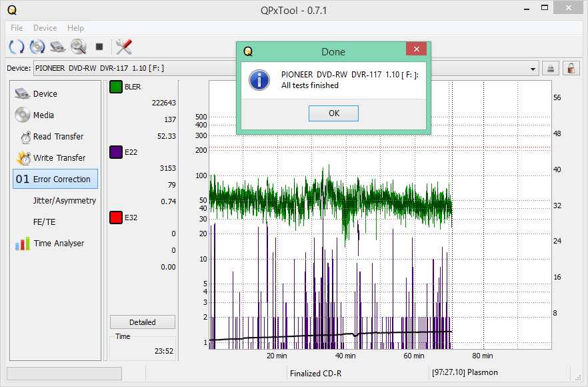Image resolution: width=588 pixels, height=387 pixels.
Task: Click the E22 total value 3153
Action: coord(167,168)
